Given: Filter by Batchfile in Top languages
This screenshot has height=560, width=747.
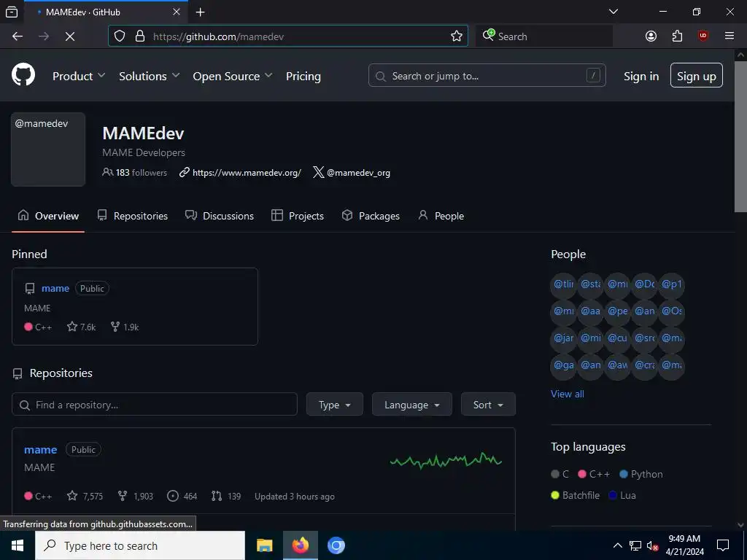Looking at the screenshot, I should (x=575, y=495).
